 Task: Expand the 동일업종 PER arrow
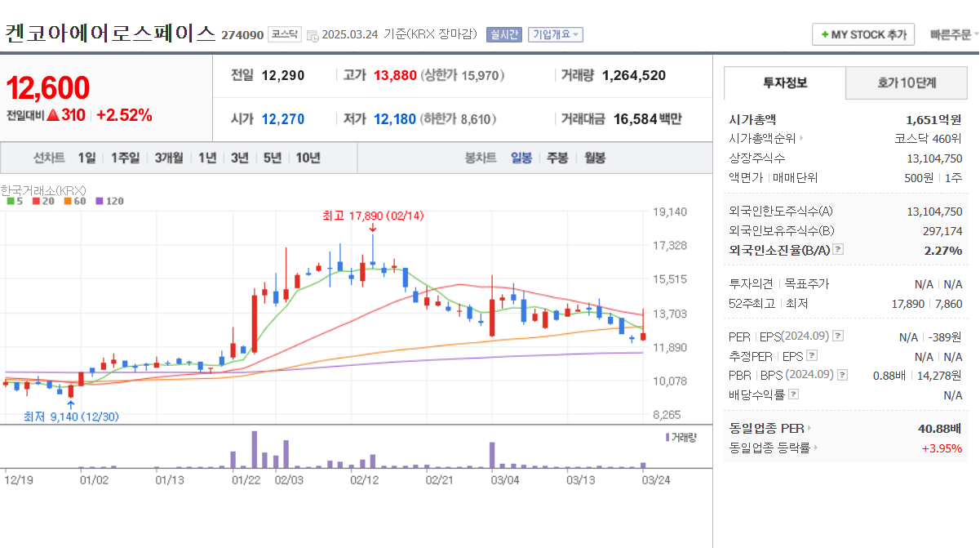(809, 428)
